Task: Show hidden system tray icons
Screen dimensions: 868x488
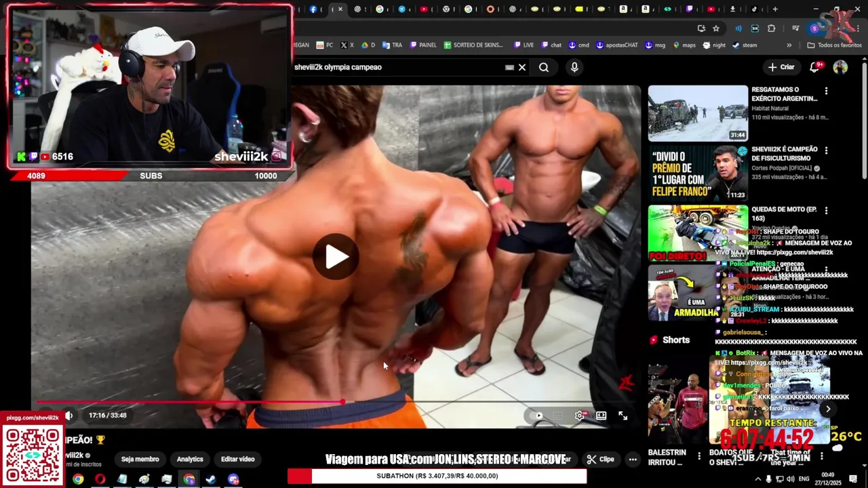Action: point(758,479)
